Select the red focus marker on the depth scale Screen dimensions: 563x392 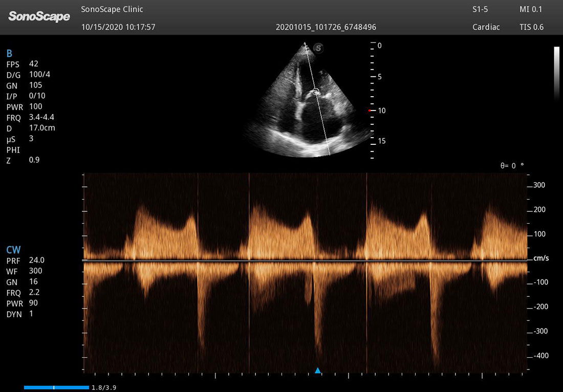pyautogui.click(x=370, y=111)
